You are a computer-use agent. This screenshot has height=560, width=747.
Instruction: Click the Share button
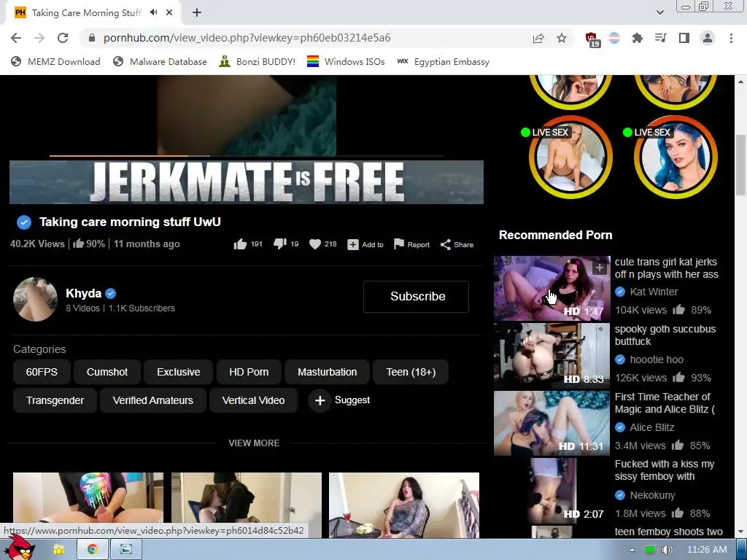pos(457,244)
